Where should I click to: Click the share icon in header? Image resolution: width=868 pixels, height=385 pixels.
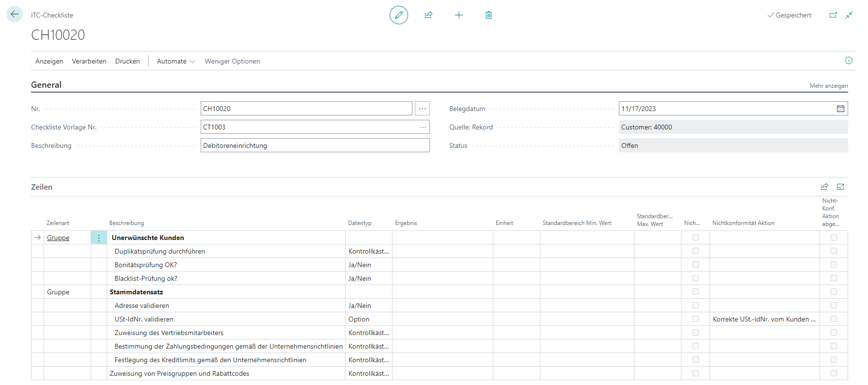click(x=428, y=15)
